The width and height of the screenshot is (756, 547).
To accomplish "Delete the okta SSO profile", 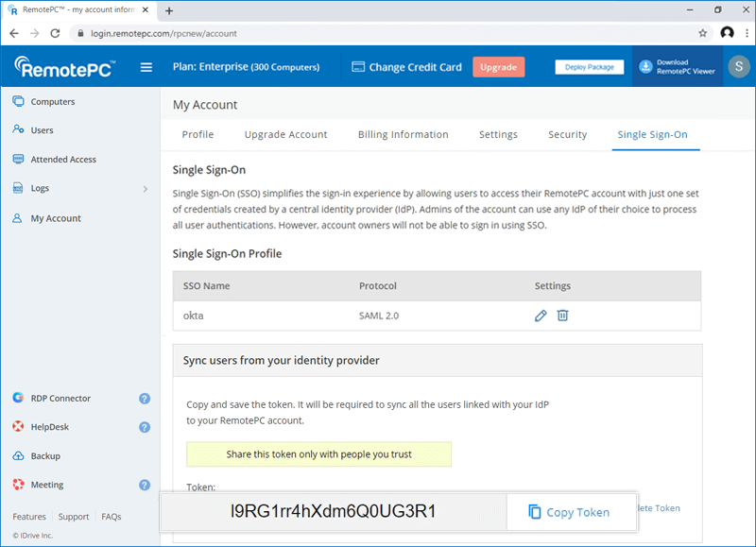I will [x=562, y=316].
